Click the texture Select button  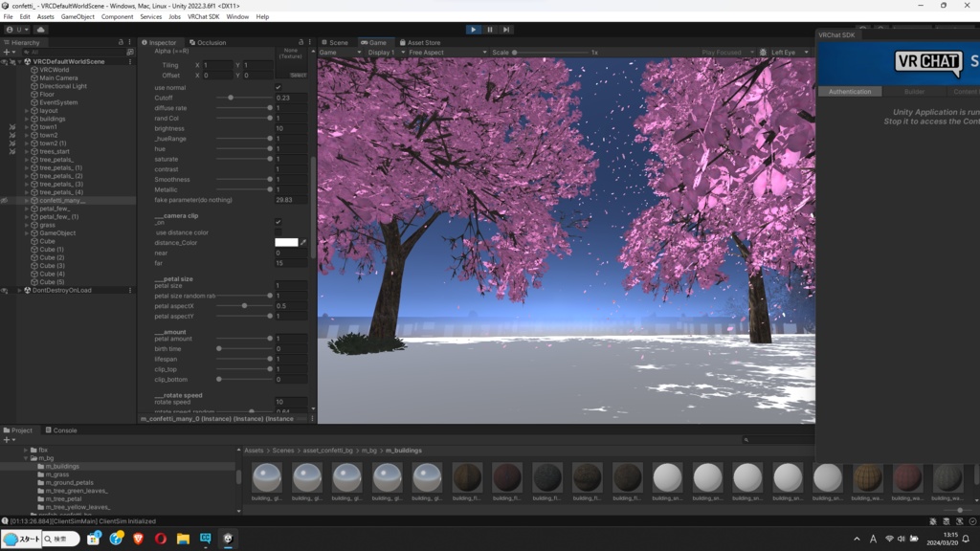[x=299, y=75]
